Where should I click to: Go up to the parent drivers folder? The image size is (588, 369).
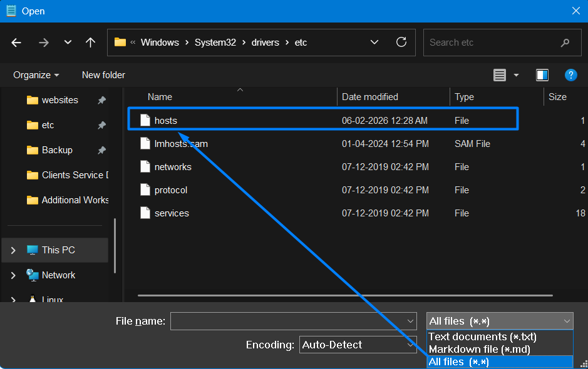[90, 42]
